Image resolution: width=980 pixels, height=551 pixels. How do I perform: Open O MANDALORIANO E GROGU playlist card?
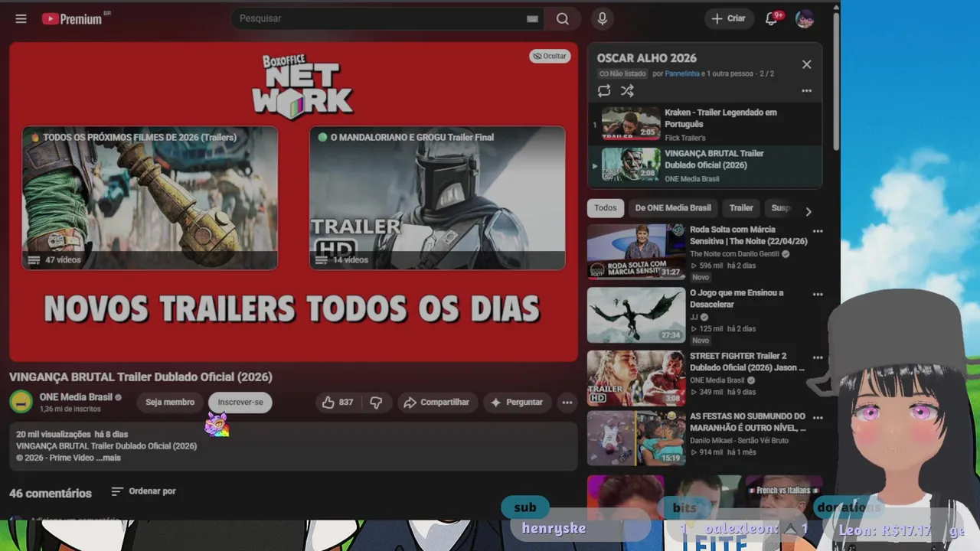(437, 198)
